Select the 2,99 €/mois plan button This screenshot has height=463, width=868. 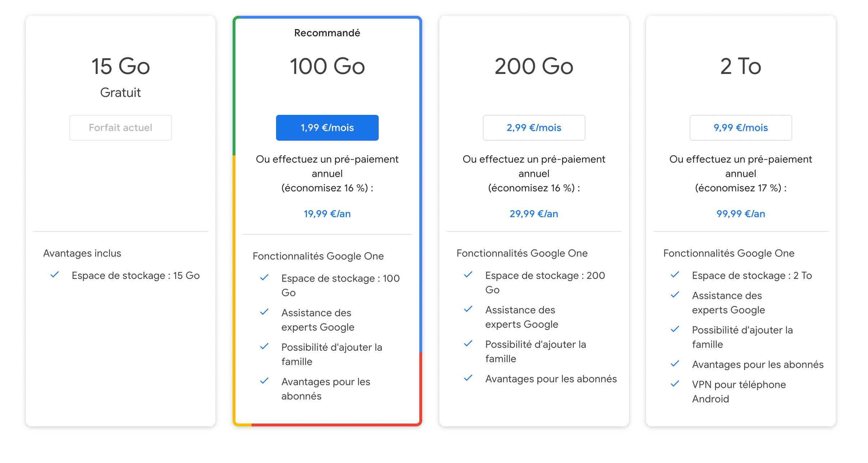534,128
